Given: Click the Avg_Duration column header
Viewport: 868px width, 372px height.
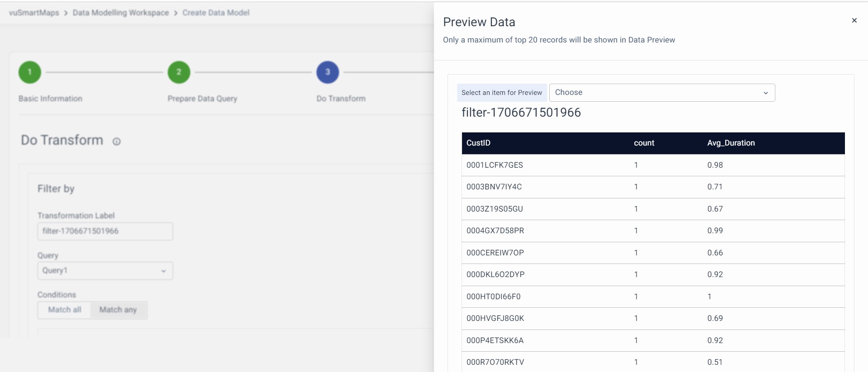Looking at the screenshot, I should (731, 143).
